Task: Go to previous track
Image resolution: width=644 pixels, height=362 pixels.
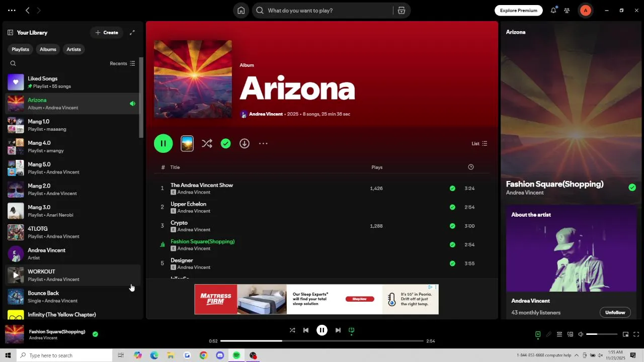Action: (306, 330)
